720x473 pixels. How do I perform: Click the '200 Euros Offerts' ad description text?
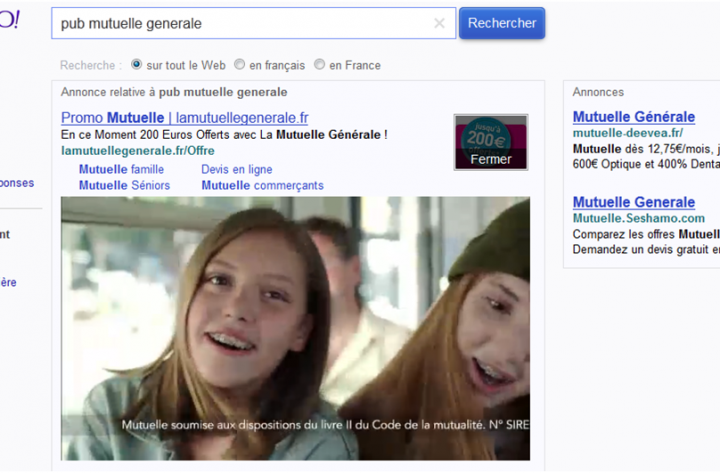[224, 135]
